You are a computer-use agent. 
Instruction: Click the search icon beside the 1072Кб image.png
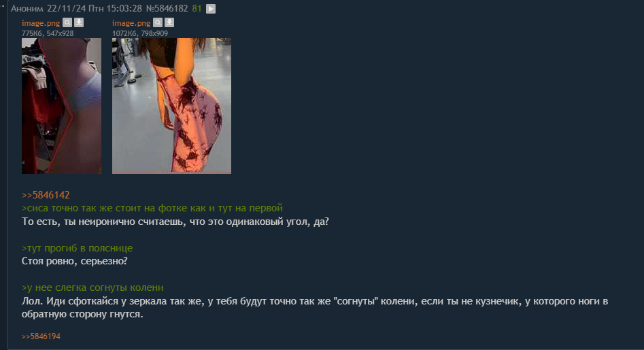pos(158,22)
